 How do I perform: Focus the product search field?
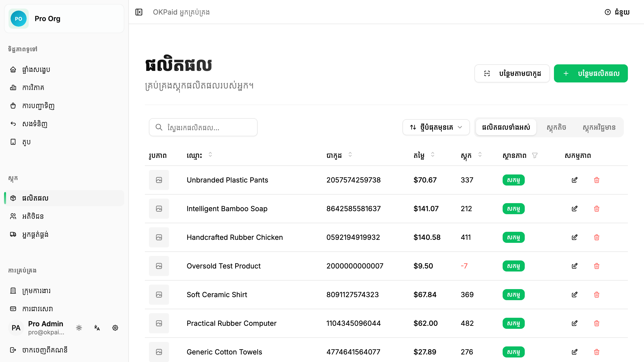(x=203, y=127)
